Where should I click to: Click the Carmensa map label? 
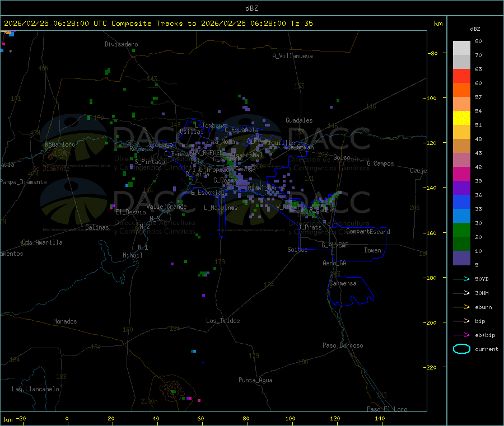[x=343, y=283]
